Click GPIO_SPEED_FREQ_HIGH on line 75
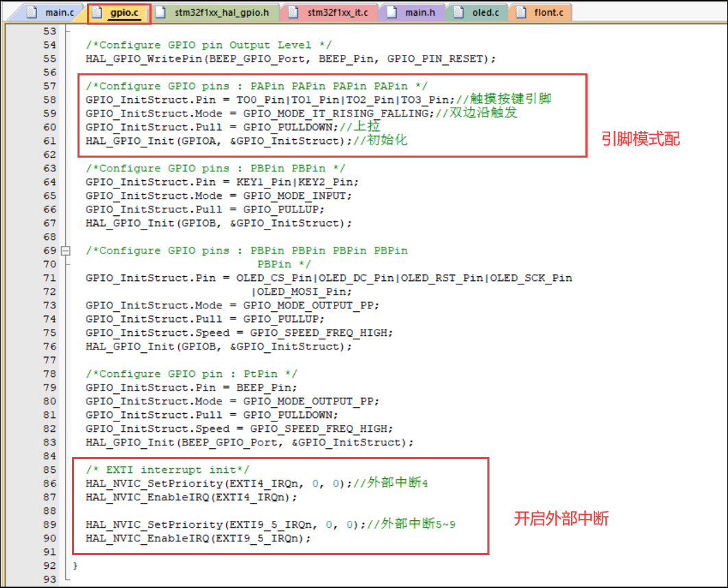The width and height of the screenshot is (728, 588). coord(319,333)
